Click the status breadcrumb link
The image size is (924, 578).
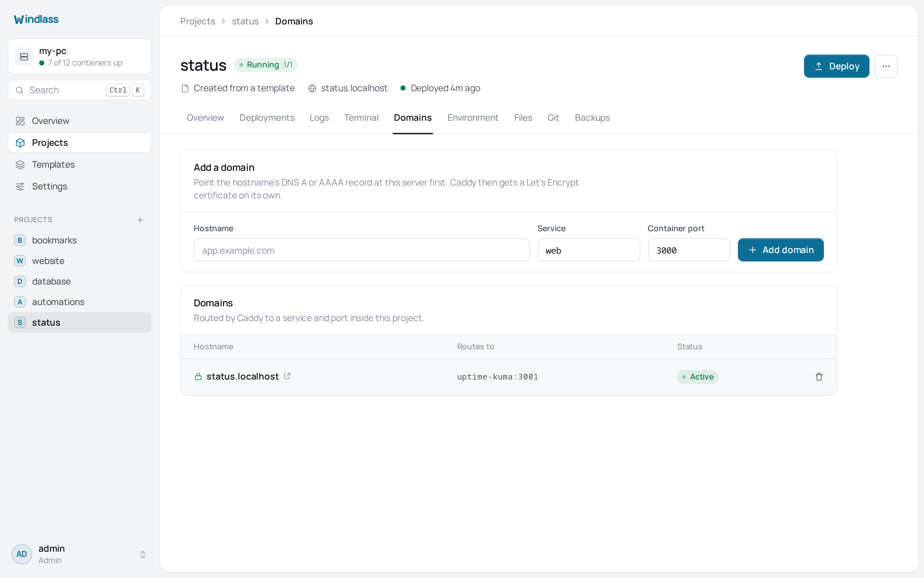[245, 22]
